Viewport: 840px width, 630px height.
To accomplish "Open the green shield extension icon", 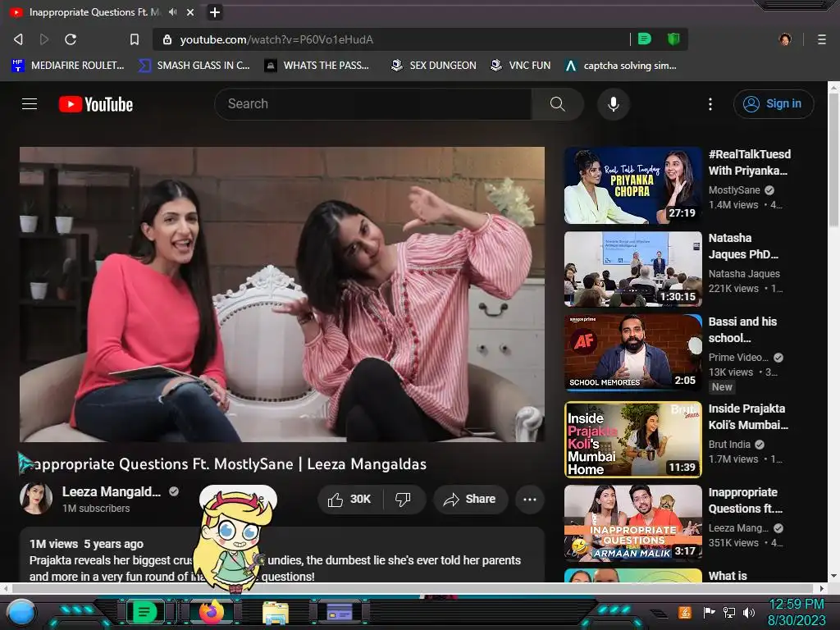I will pos(673,39).
